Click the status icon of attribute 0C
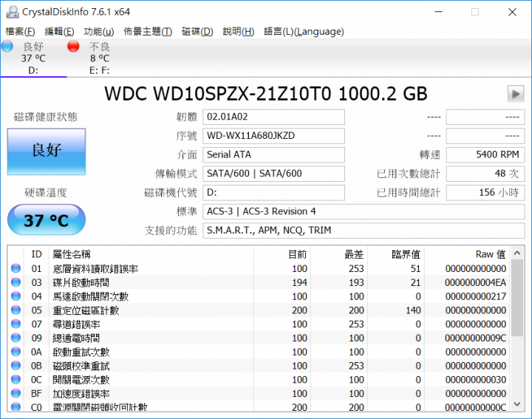 click(x=16, y=380)
